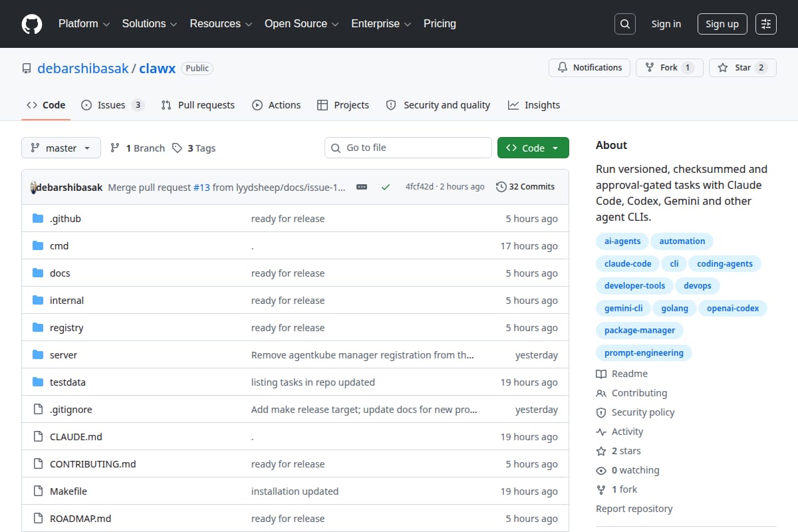Open the Enterprise menu dropdown
798x532 pixels.
(x=382, y=24)
